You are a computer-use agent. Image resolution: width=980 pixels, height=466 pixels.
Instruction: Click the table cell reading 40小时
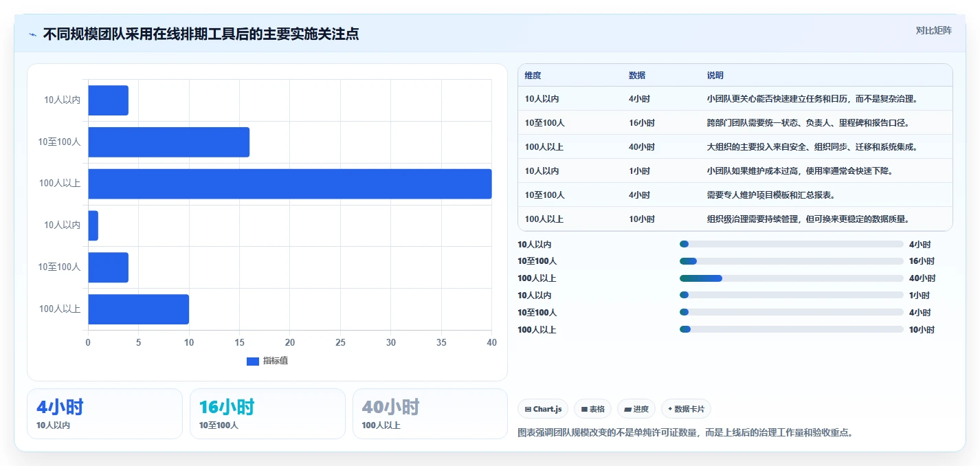coord(642,147)
